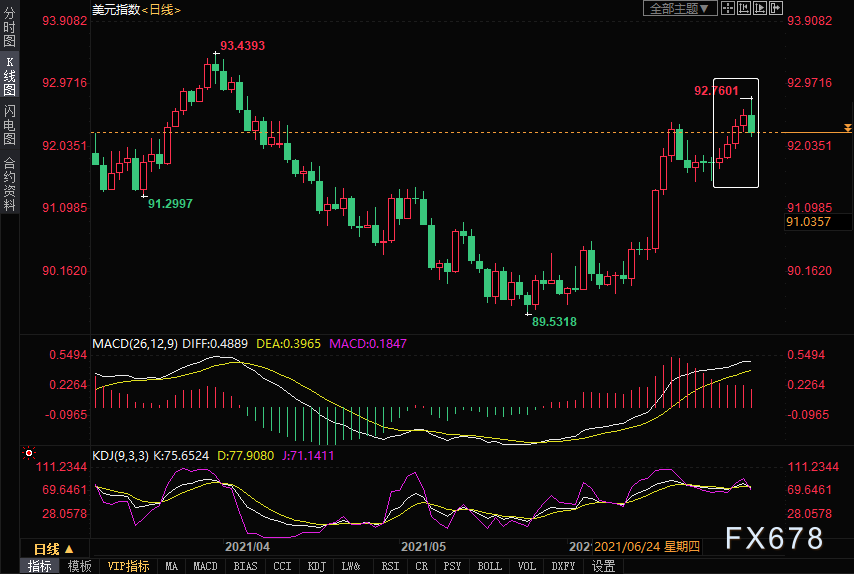Click the 93.4393 high price label

(x=242, y=46)
